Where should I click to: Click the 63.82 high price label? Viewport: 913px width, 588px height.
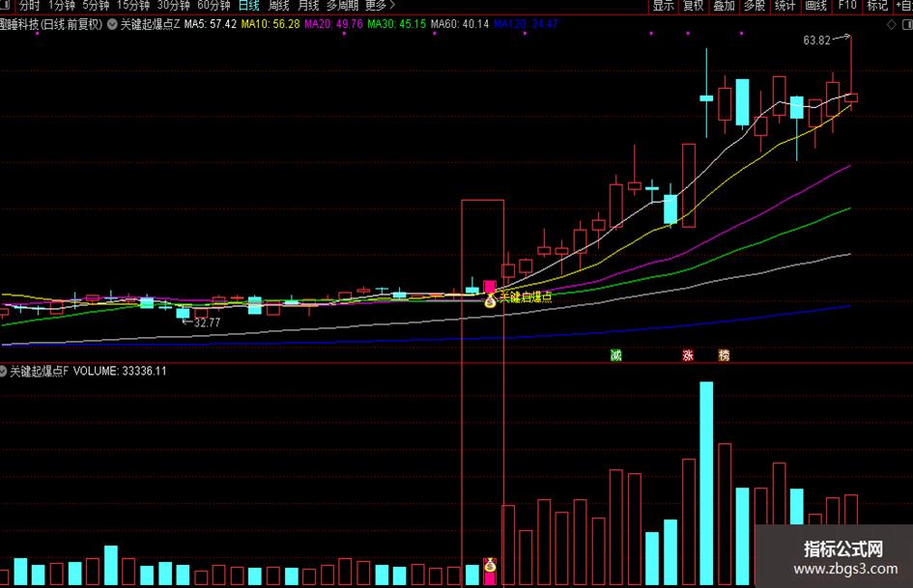point(816,41)
